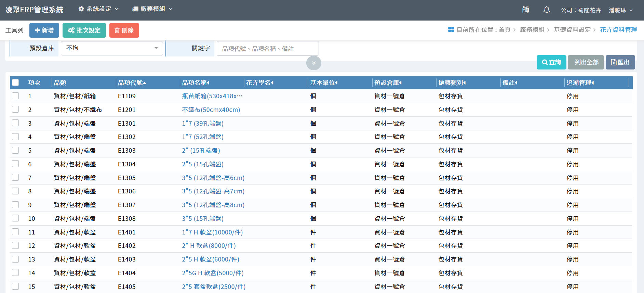Click the 新增 add button
This screenshot has height=293, width=644.
44,30
